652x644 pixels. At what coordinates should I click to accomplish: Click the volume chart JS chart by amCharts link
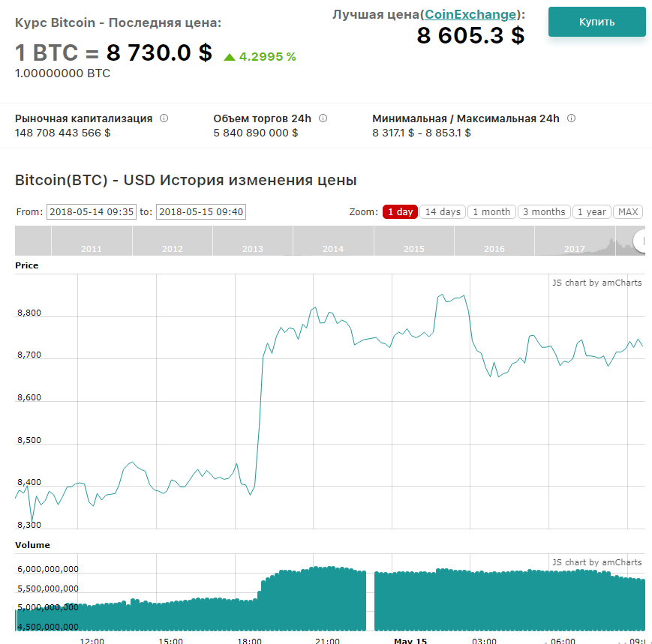pos(596,562)
